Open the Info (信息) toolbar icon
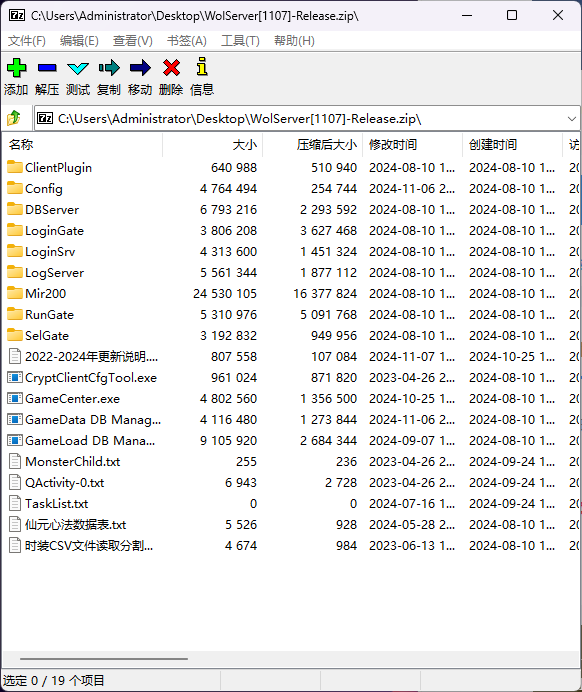Screen dimensions: 582x692 (x=202, y=67)
